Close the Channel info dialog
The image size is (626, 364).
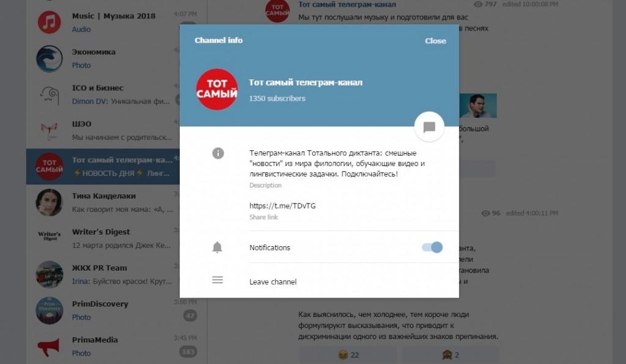pyautogui.click(x=435, y=41)
